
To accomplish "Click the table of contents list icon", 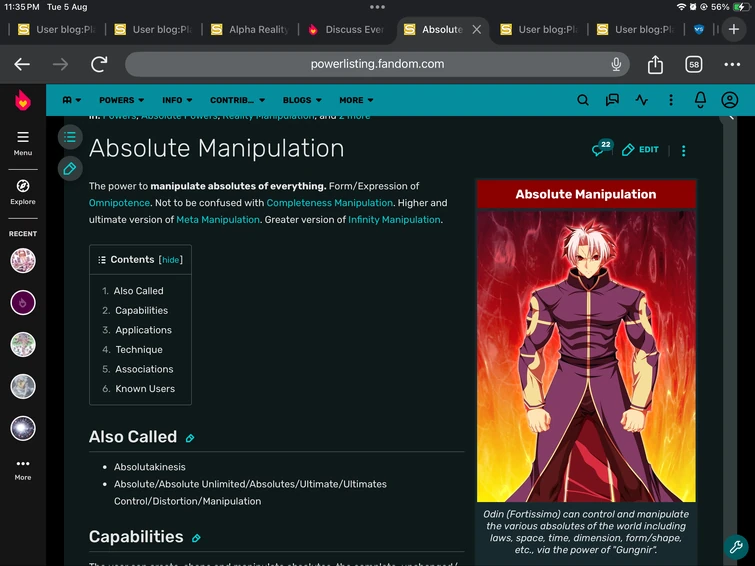I will tap(70, 137).
